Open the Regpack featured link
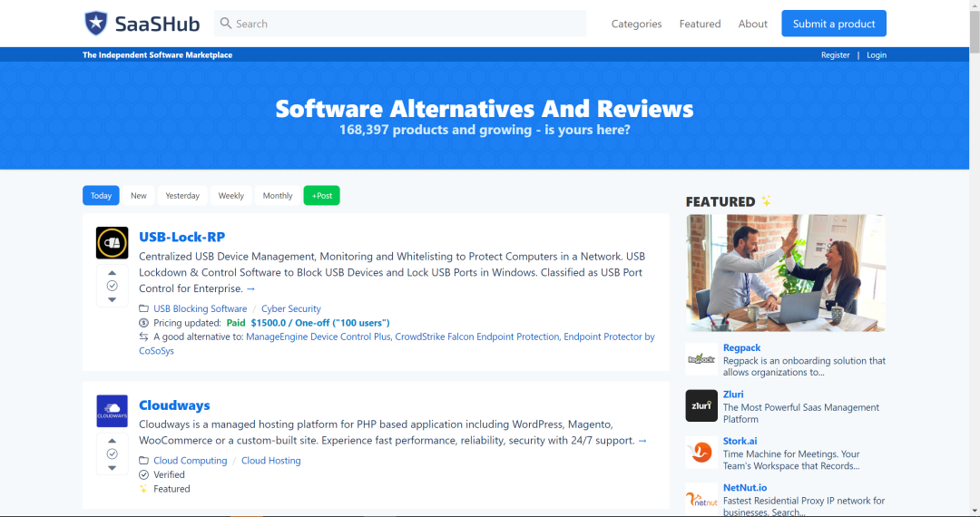The image size is (980, 517). coord(741,347)
